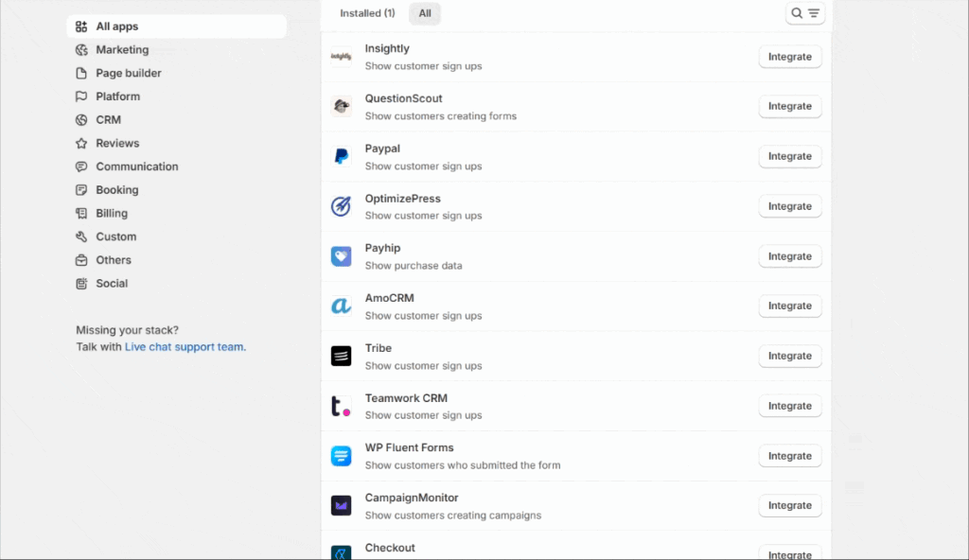This screenshot has width=969, height=560.
Task: Click the Payhip 'Show purchase data' description
Action: [414, 266]
